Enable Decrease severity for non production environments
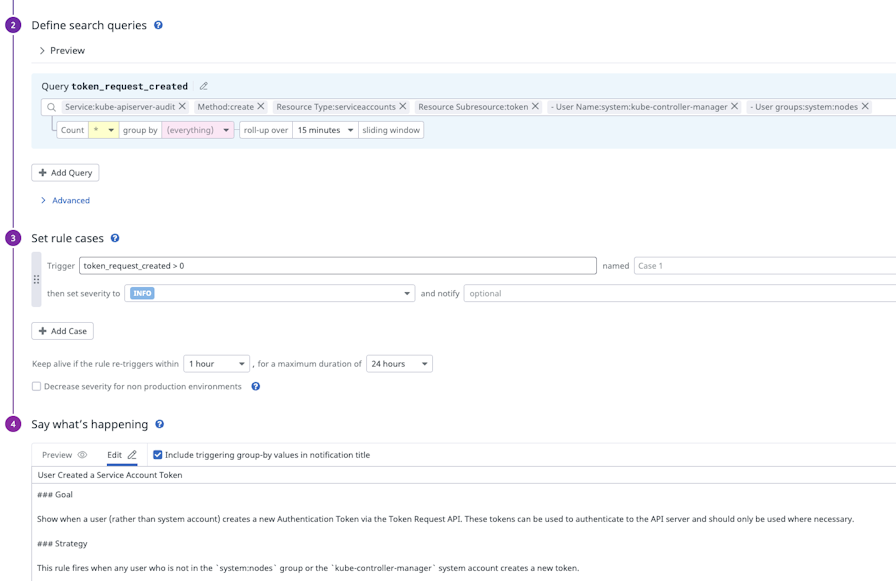 [37, 386]
